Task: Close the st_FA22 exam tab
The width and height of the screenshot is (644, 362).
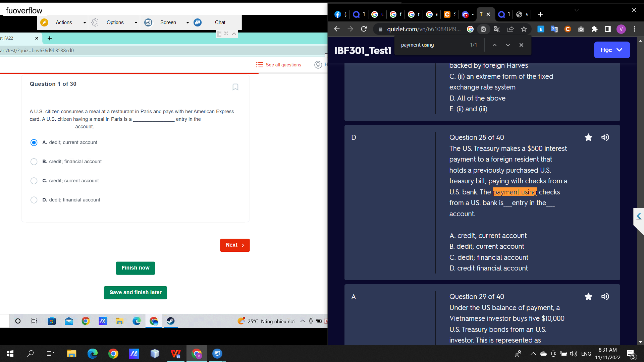Action: [x=37, y=38]
